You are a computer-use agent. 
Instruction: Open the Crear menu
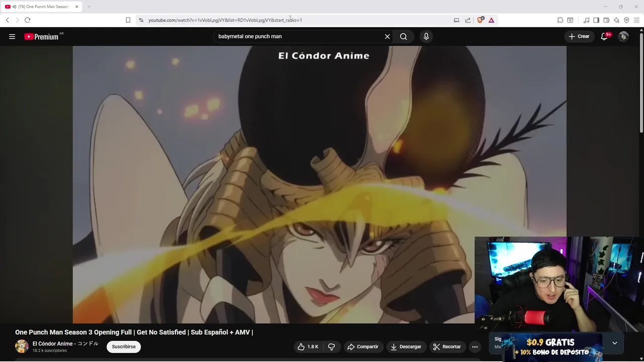click(x=579, y=36)
